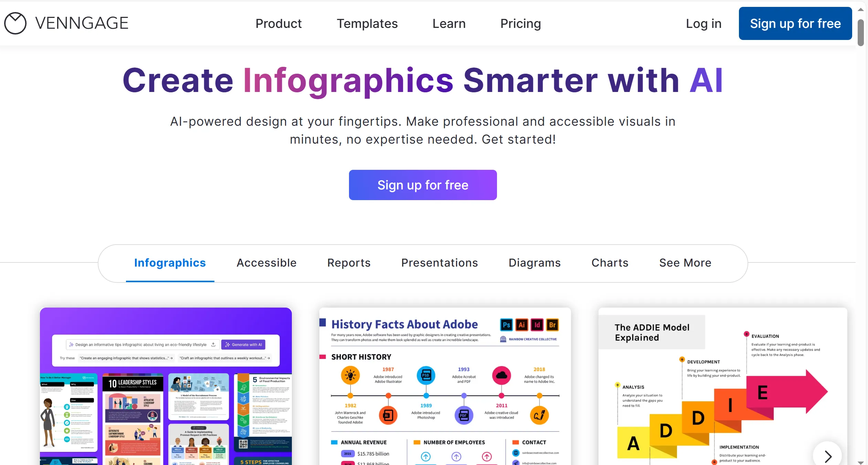
Task: Click the VENNGAGE wordmark
Action: pos(82,23)
